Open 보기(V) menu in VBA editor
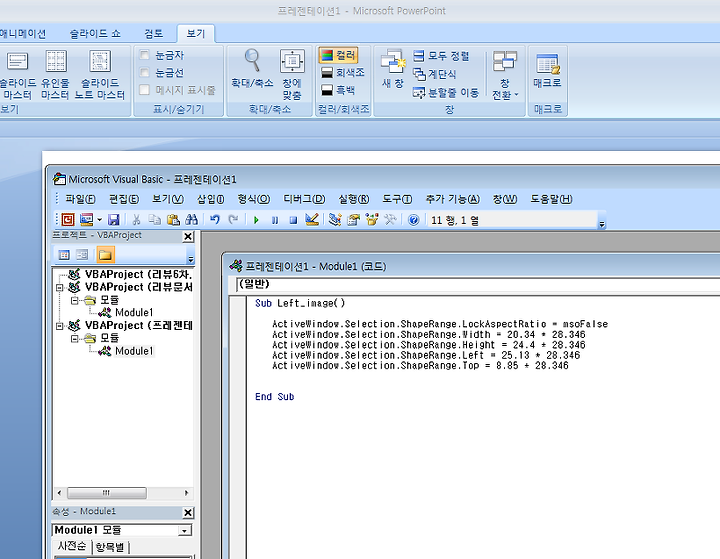Screen dimensions: 720x559 click(168, 199)
